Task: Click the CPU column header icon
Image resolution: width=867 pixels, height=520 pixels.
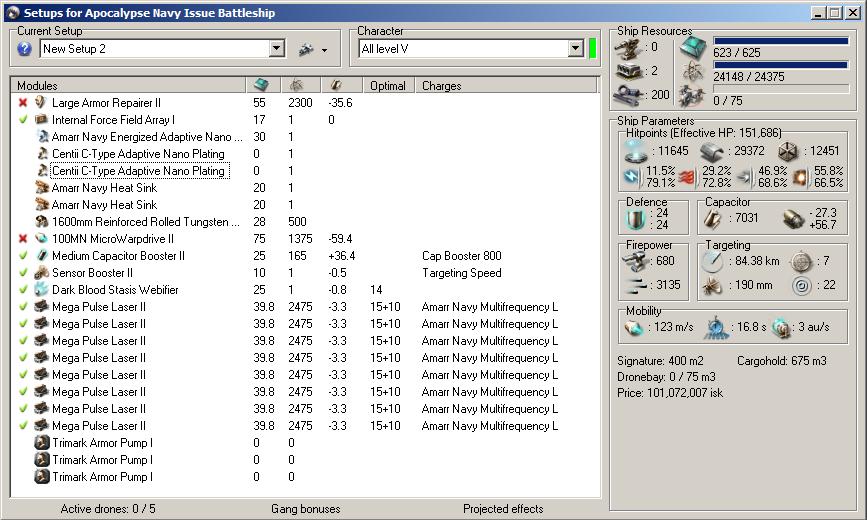Action: [x=261, y=85]
